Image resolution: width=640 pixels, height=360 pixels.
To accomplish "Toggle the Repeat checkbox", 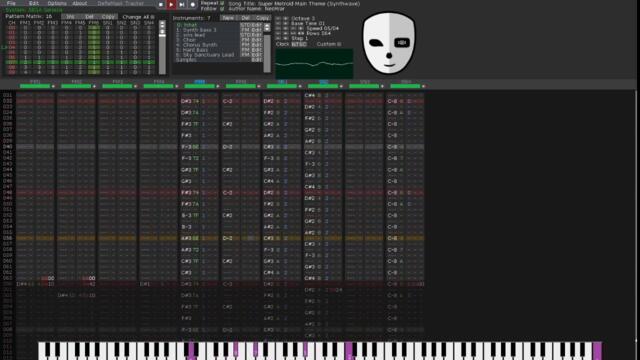I will 222,3.
